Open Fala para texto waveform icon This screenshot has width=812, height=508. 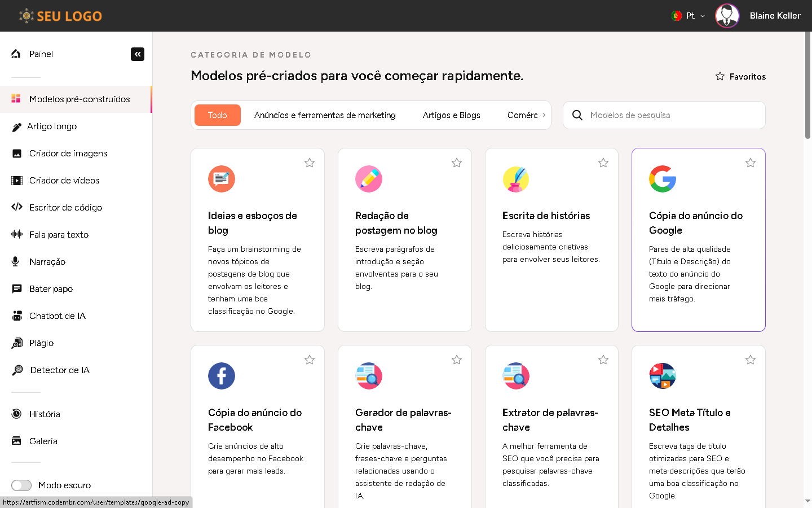tap(17, 234)
